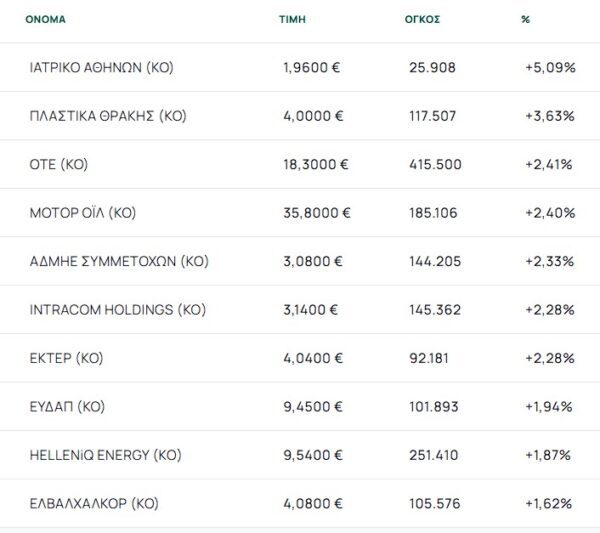Click the +1,62% change for ΕΛΒΑΛΧΑΛΚΟΡ
Viewport: 600px width, 533px height.
click(549, 504)
